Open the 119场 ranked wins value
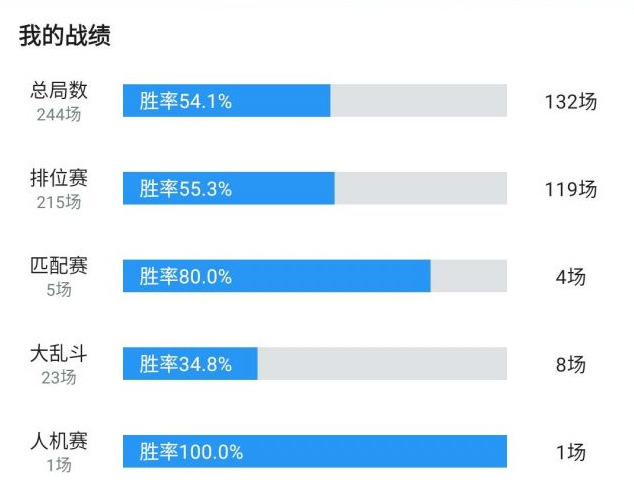The image size is (634, 489). pos(571,189)
